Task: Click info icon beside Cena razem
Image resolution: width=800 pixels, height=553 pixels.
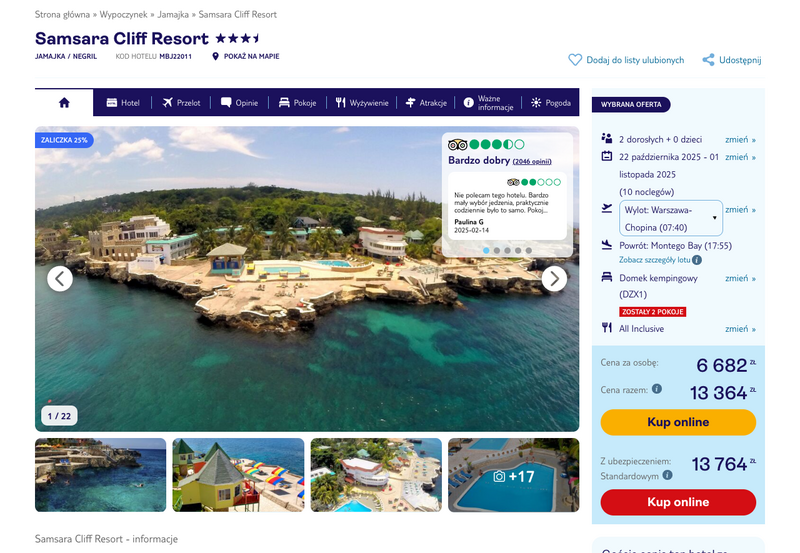Action: click(657, 389)
